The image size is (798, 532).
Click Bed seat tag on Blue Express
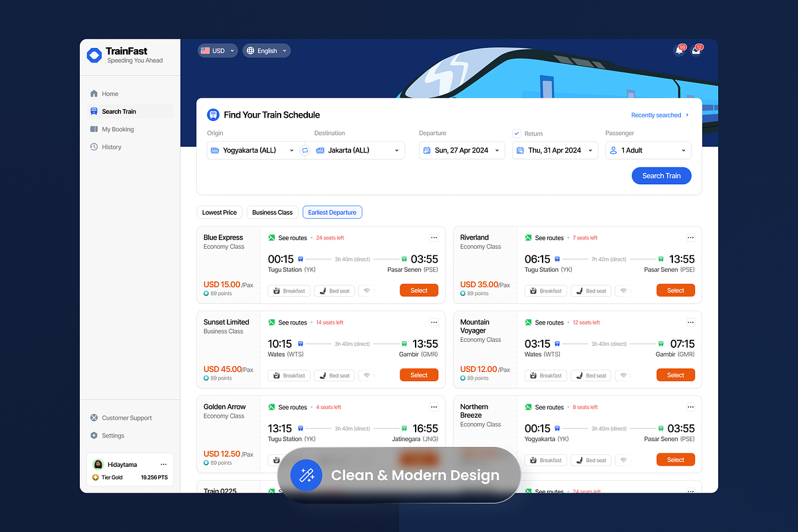point(334,291)
